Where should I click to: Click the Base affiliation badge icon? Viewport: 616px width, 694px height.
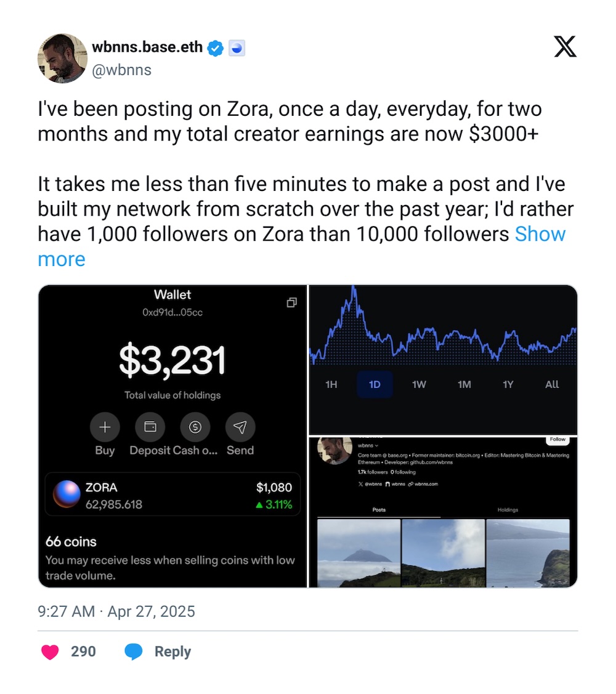237,48
